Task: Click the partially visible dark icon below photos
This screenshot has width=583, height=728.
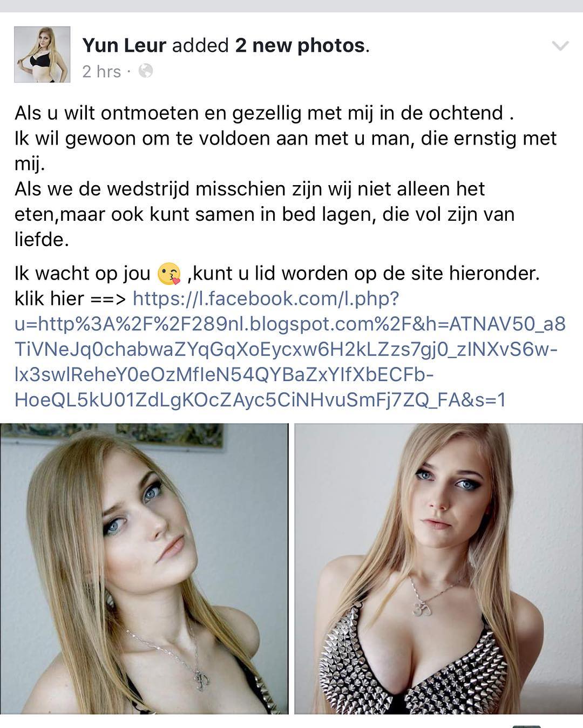Action: coord(526,726)
